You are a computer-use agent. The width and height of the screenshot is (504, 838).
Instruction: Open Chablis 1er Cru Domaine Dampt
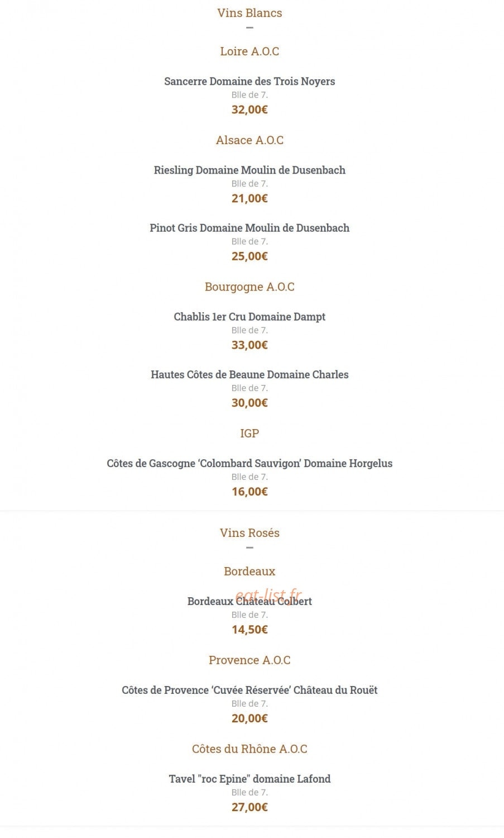(x=249, y=317)
